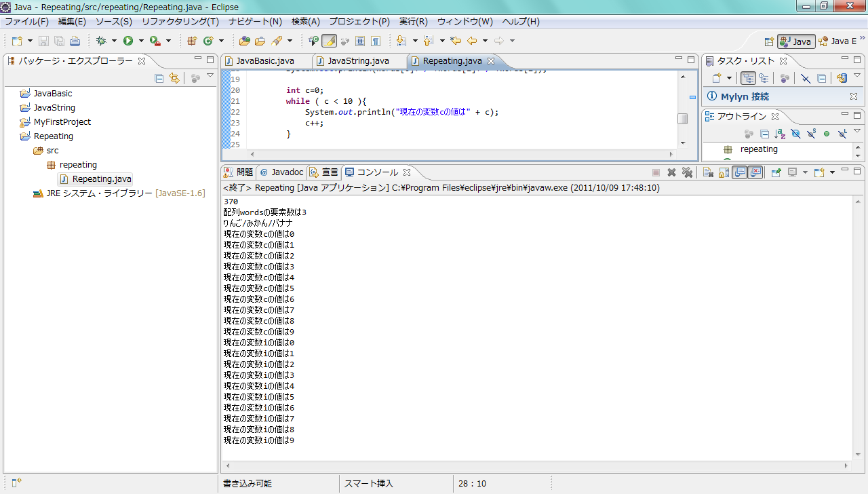
Task: Click the New Java Package icon
Action: [192, 41]
